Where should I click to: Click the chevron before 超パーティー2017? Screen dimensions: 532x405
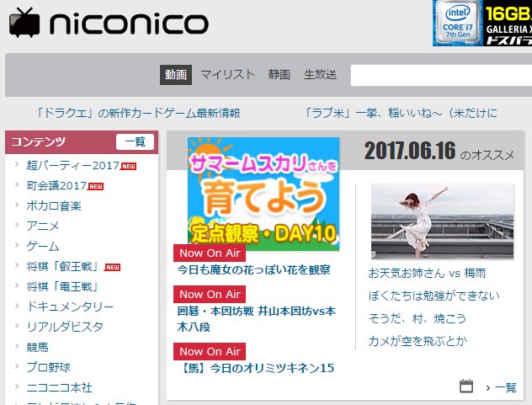click(17, 165)
